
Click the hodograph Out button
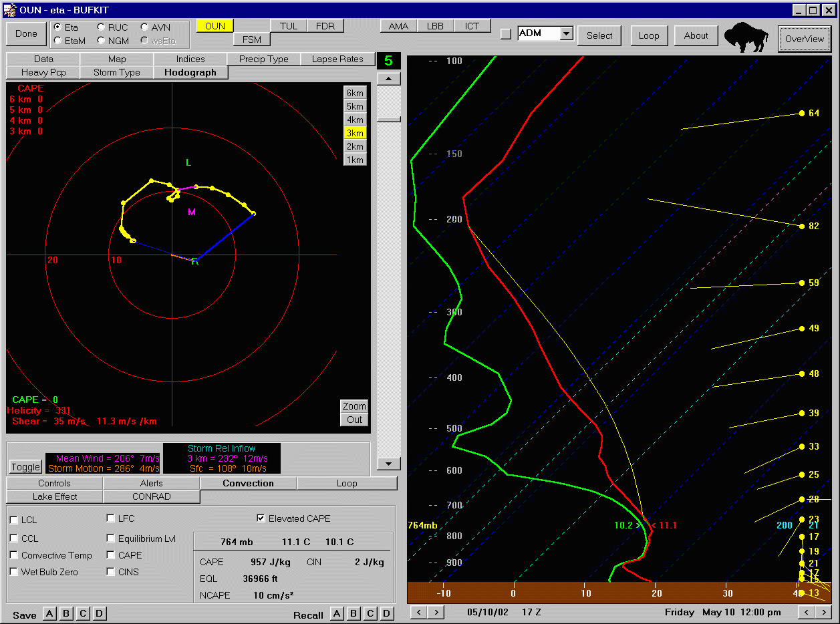(354, 420)
